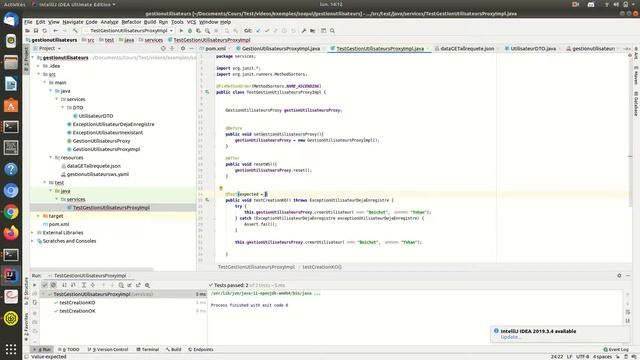Expand the target folder

[x=39, y=216]
